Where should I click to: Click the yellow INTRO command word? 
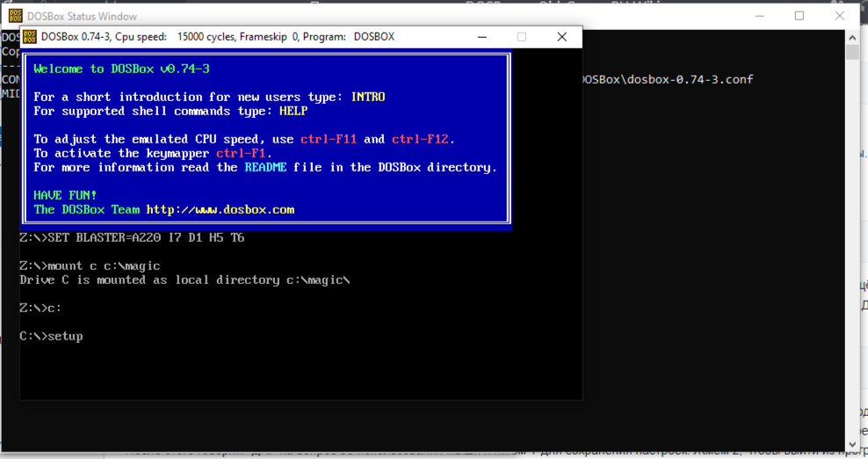point(368,97)
